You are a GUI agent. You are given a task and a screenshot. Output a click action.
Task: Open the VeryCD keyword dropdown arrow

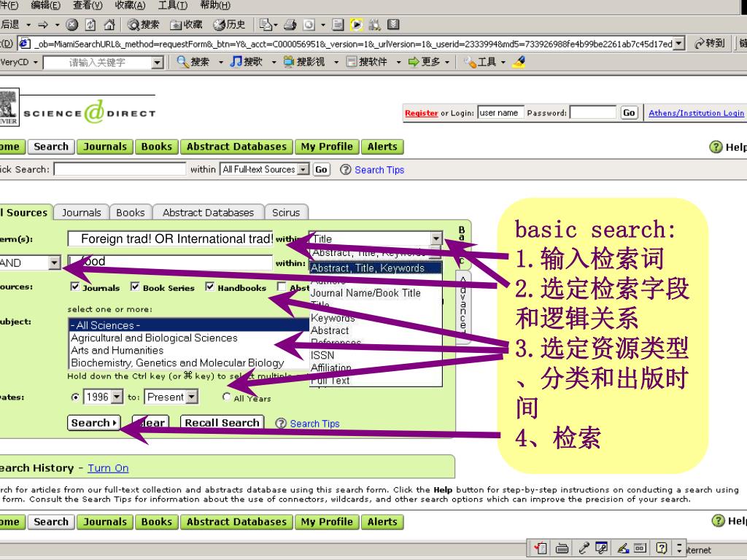click(157, 63)
